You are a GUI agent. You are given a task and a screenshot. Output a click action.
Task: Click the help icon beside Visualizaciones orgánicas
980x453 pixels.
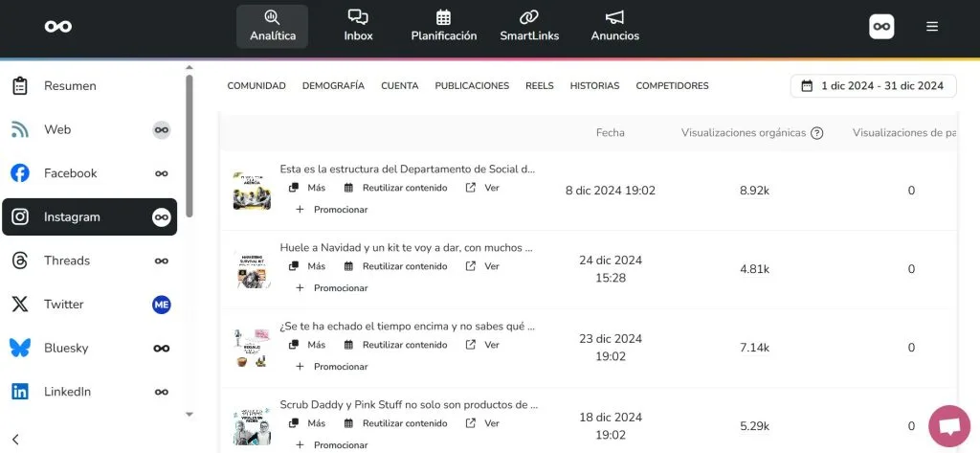(817, 133)
